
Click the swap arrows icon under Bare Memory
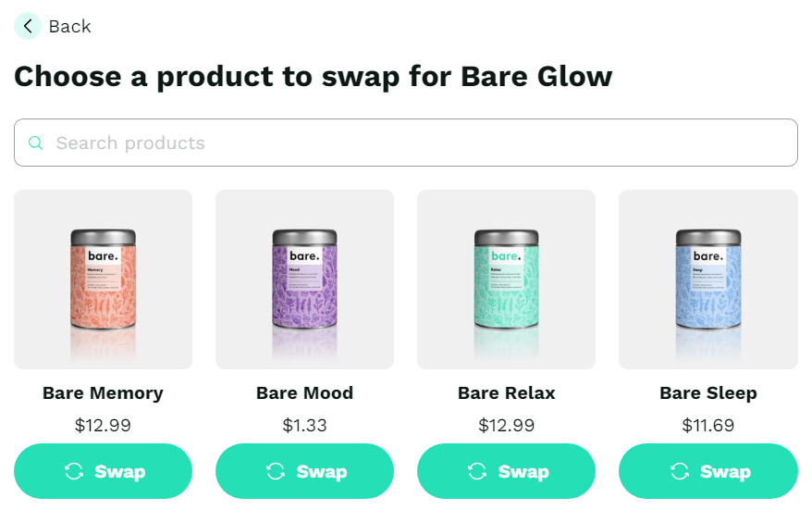(74, 471)
